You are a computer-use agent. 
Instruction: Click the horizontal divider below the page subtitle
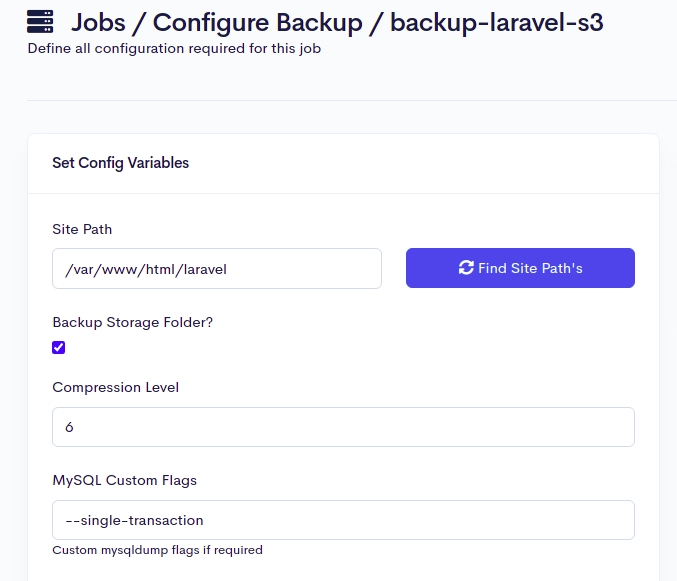350,100
